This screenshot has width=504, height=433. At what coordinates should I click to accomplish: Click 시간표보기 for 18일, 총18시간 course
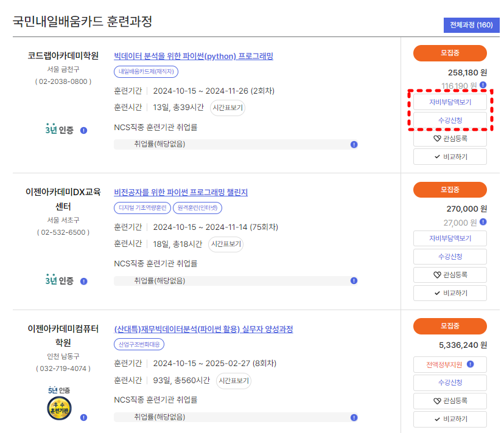pos(226,244)
